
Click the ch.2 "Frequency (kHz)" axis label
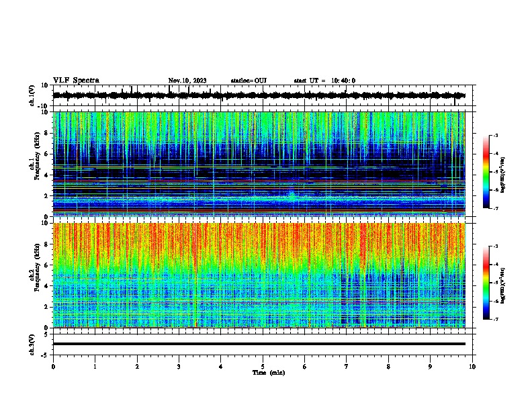pos(37,267)
